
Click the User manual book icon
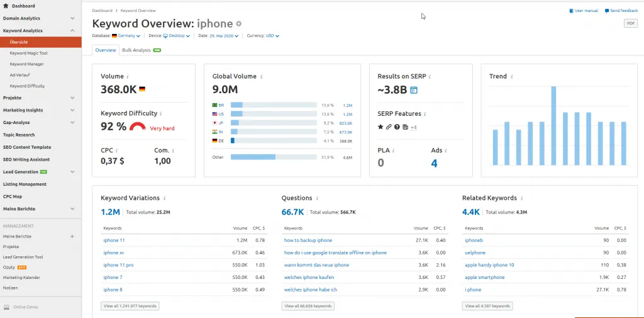[571, 11]
